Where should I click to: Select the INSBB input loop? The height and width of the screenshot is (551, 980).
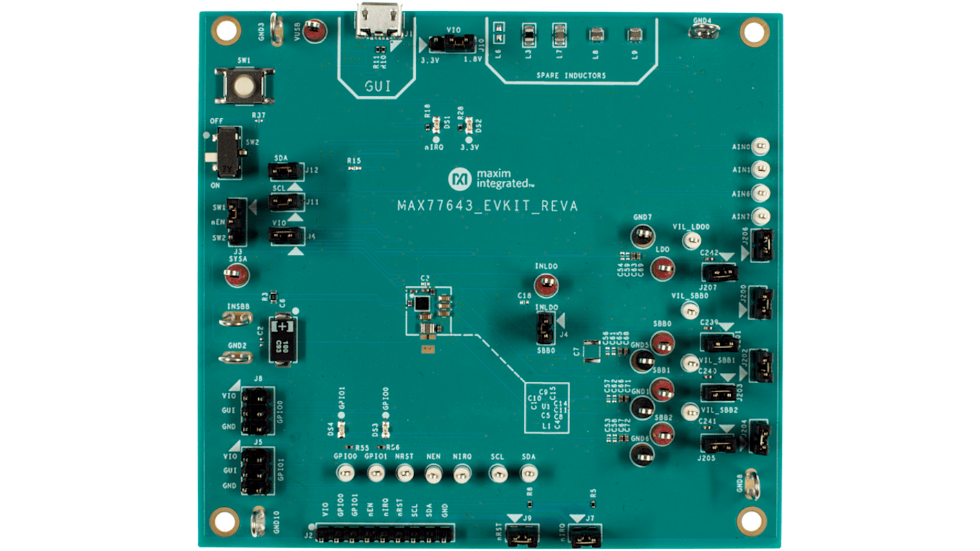pyautogui.click(x=236, y=318)
